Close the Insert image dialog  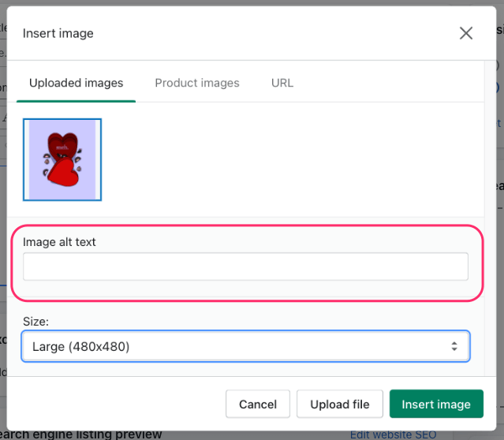tap(466, 33)
